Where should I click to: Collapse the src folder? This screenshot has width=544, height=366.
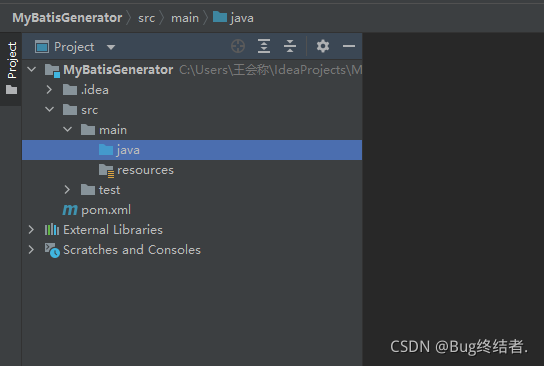[x=50, y=109]
